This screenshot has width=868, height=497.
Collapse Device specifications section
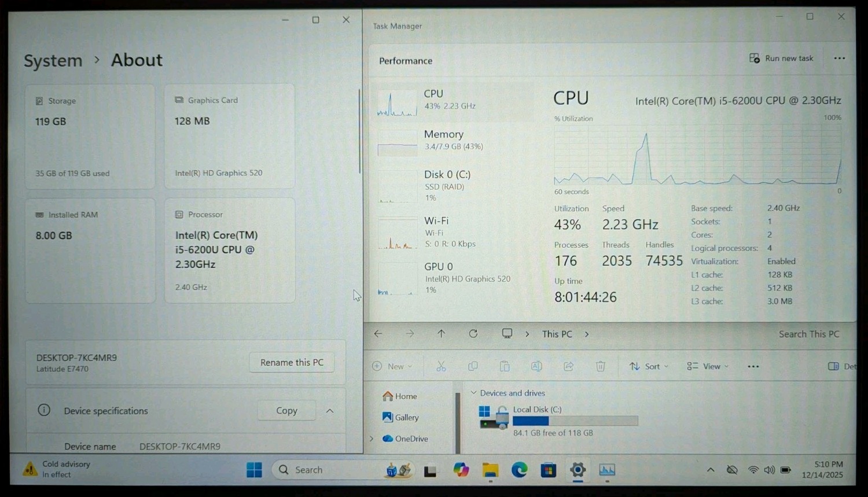330,410
